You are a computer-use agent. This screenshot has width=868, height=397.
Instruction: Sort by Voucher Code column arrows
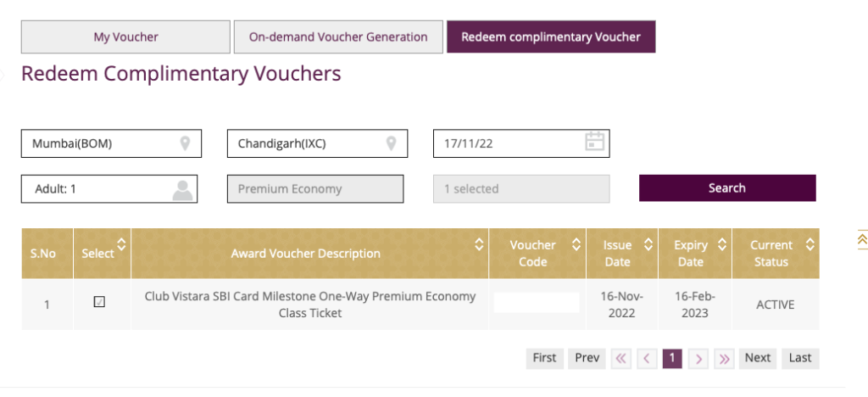(x=576, y=244)
